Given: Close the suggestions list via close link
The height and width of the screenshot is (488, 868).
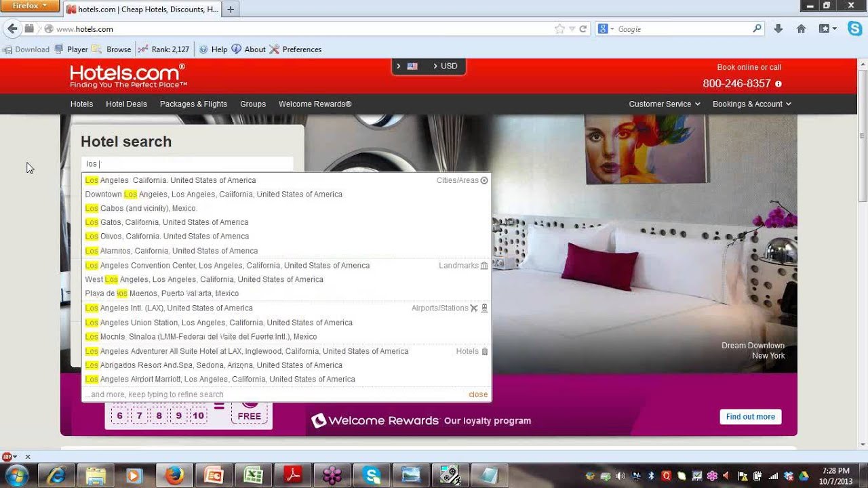Looking at the screenshot, I should [x=478, y=394].
